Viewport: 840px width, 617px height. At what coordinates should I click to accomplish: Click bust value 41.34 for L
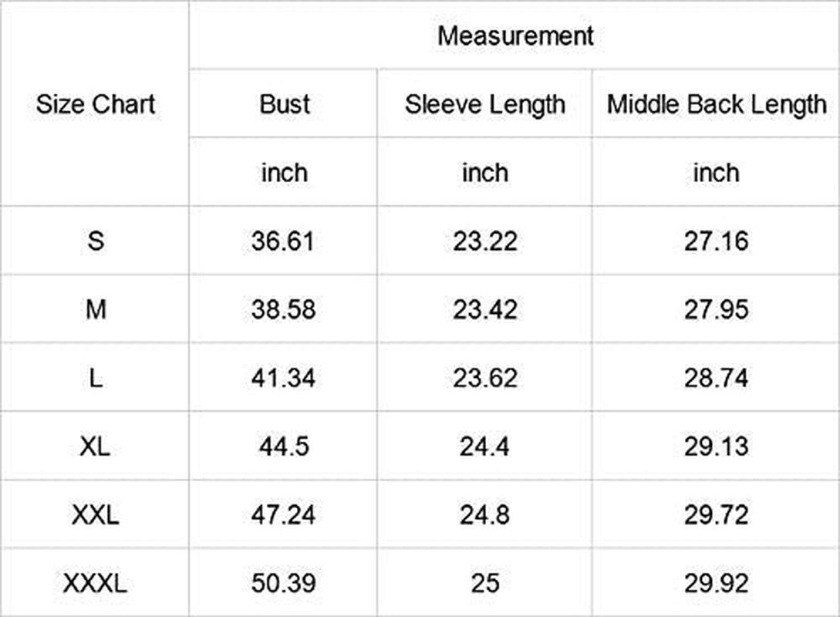coord(284,378)
